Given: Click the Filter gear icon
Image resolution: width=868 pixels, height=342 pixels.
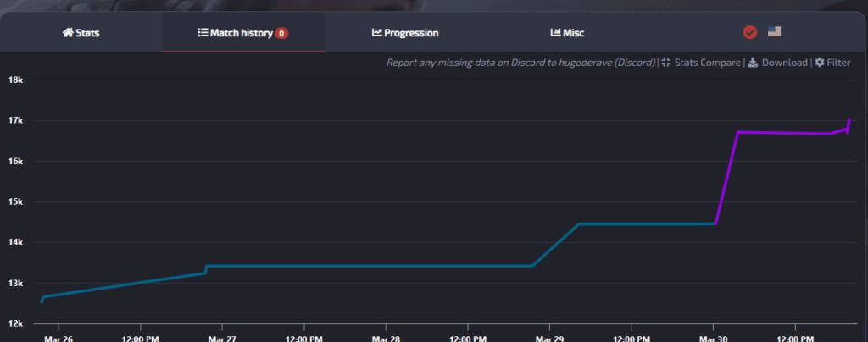Looking at the screenshot, I should (820, 63).
